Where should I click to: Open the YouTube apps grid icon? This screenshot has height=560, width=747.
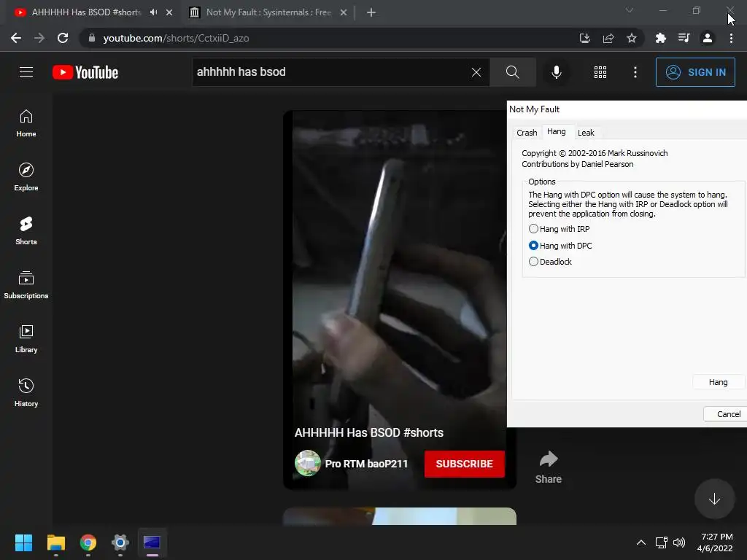tap(600, 72)
